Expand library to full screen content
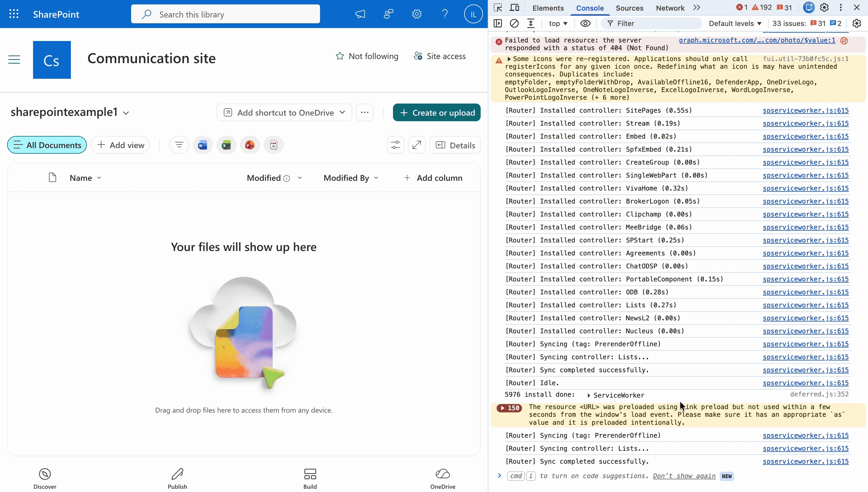The height and width of the screenshot is (492, 868). (x=417, y=145)
